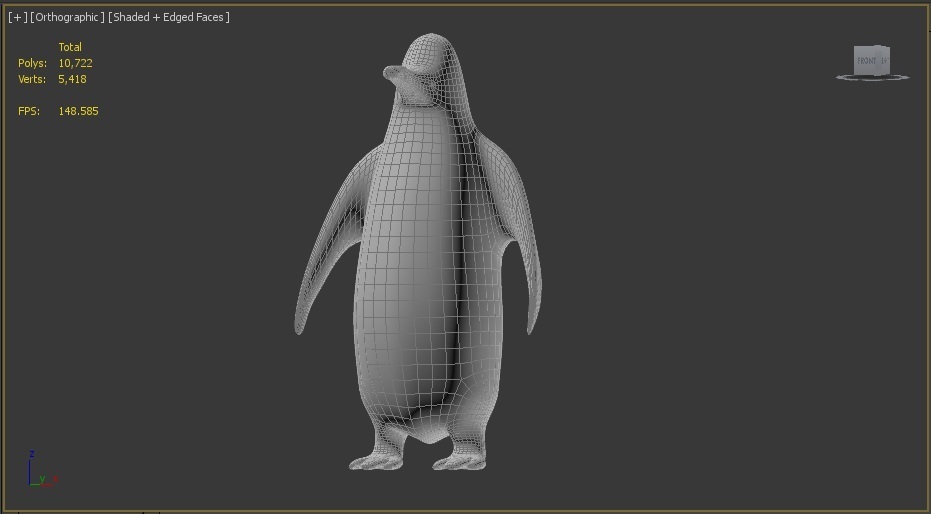Viewport: 931px width, 514px height.
Task: Click the Polys count statistic
Action: (x=75, y=63)
